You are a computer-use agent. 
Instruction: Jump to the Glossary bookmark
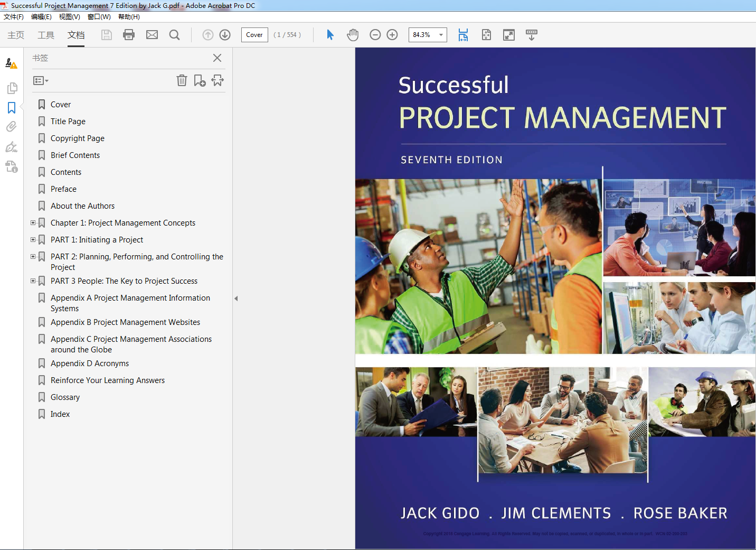click(x=65, y=397)
